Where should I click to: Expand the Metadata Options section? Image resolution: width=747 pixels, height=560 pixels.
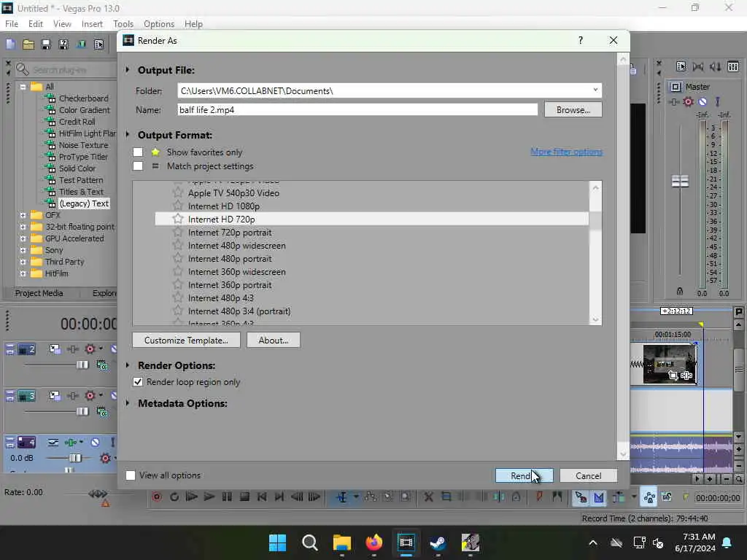tap(127, 403)
